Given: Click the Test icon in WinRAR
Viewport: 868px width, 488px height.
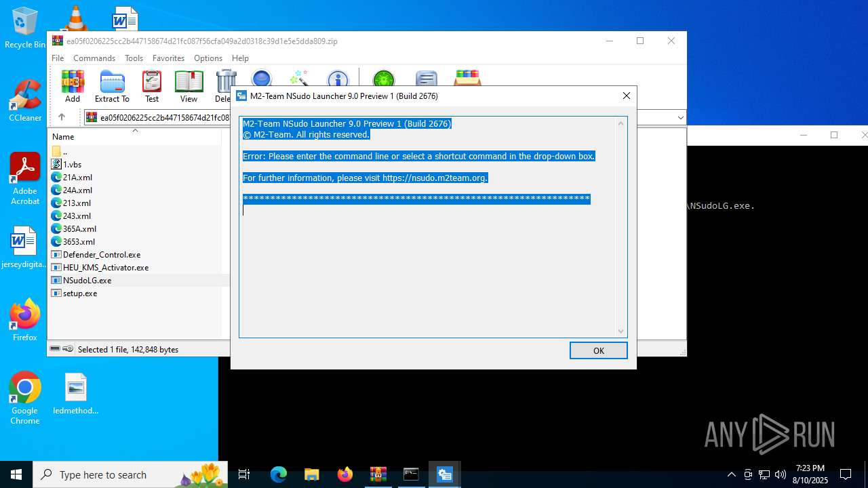Looking at the screenshot, I should pyautogui.click(x=152, y=87).
